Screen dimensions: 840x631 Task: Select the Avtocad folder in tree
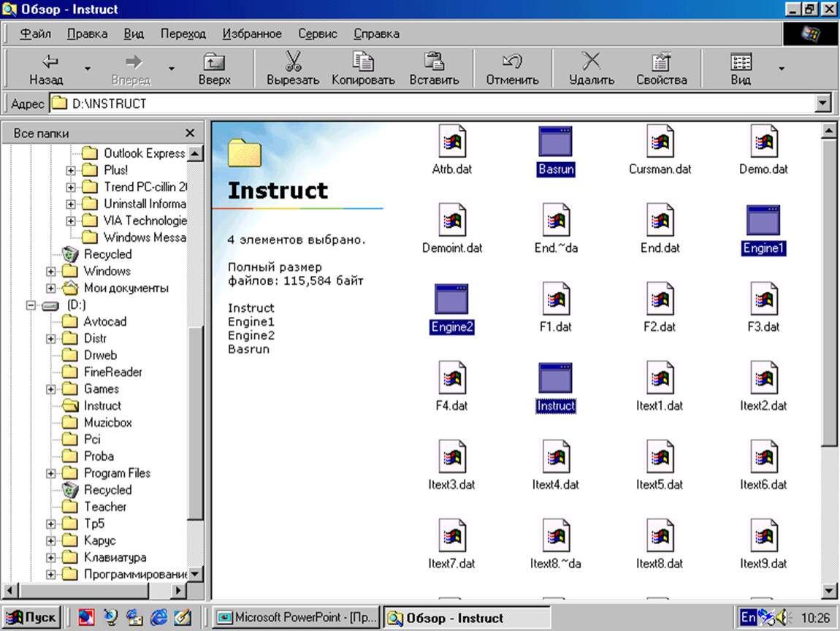(105, 322)
